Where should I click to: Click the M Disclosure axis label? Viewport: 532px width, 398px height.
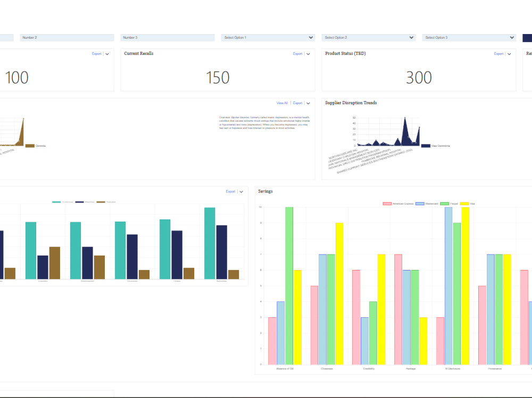coord(453,368)
